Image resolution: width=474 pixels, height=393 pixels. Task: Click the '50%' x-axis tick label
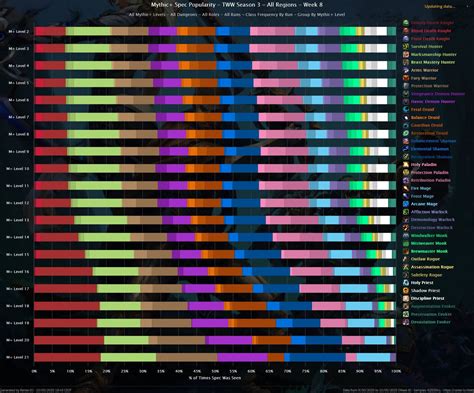click(x=215, y=371)
